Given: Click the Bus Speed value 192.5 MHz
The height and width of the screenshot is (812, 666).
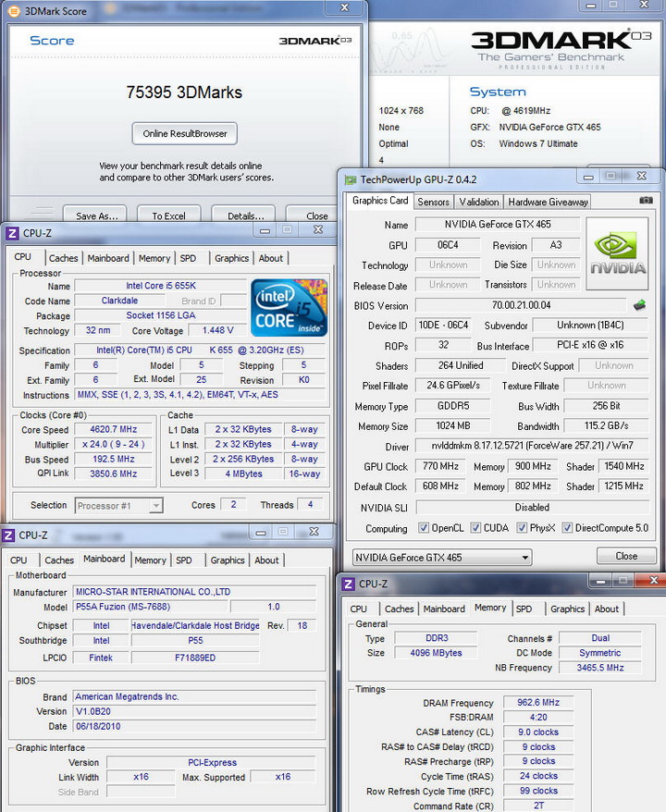Looking at the screenshot, I should 114,459.
